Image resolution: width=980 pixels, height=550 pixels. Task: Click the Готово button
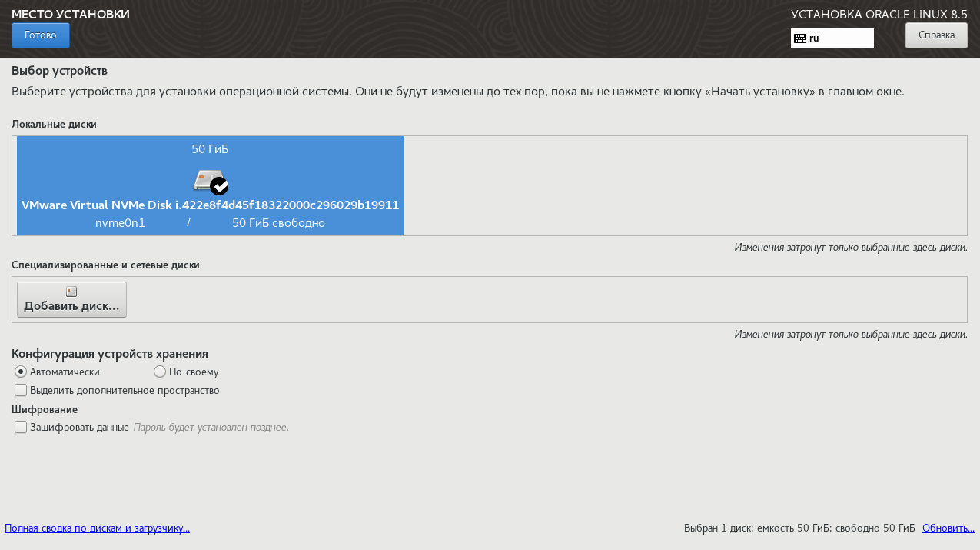tap(41, 35)
